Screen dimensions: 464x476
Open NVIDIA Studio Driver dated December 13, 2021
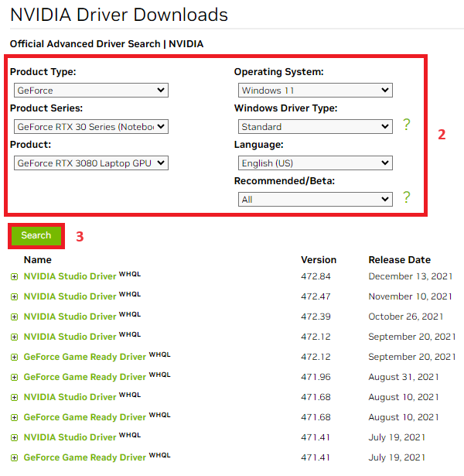pyautogui.click(x=70, y=276)
